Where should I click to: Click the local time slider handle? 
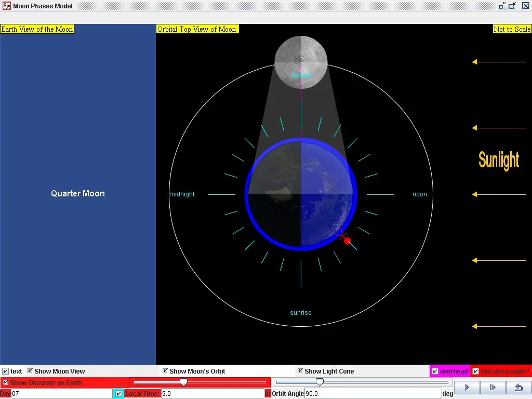183,382
